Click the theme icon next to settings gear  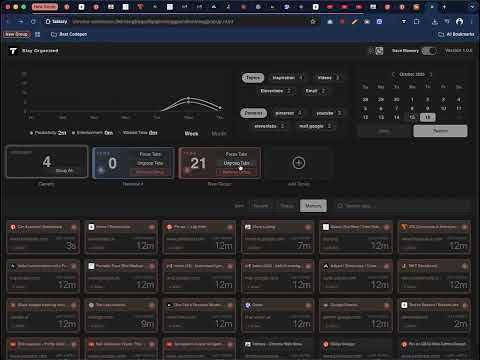click(379, 51)
